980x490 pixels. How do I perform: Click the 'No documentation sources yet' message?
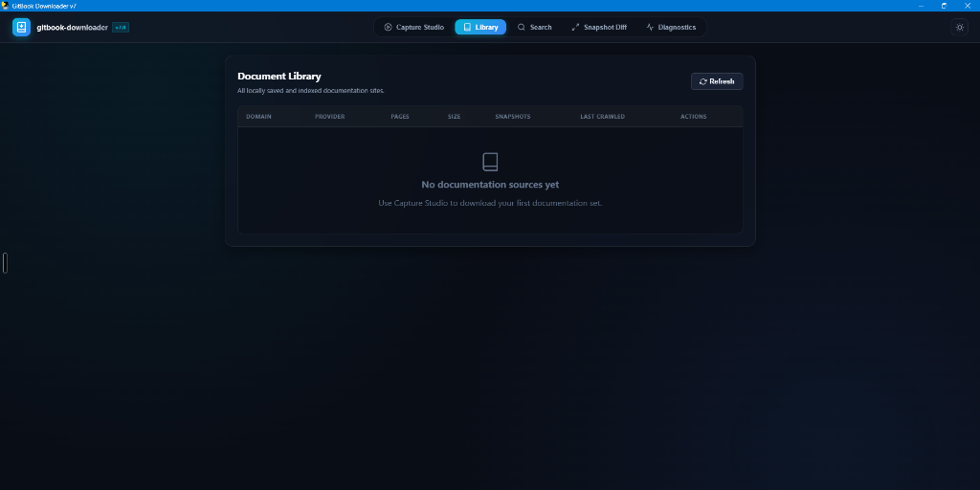(490, 185)
